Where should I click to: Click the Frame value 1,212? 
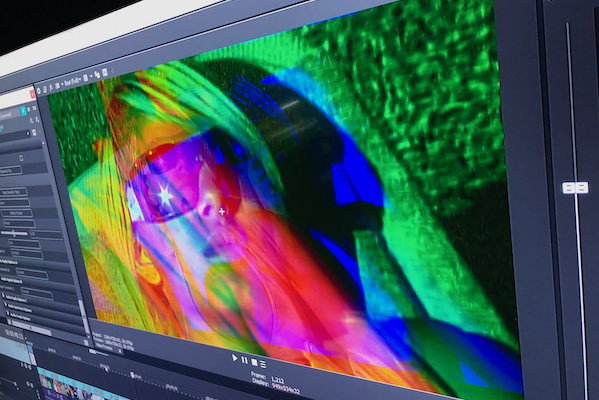click(277, 379)
